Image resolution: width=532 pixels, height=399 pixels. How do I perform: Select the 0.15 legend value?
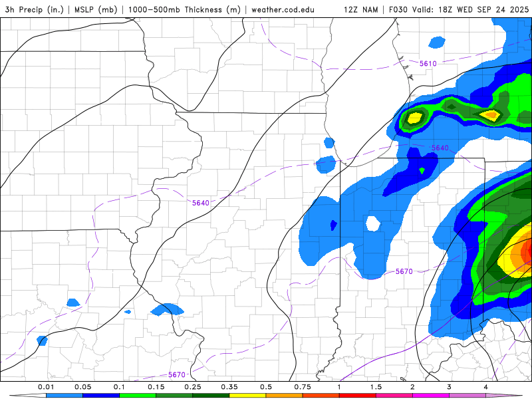pyautogui.click(x=156, y=387)
